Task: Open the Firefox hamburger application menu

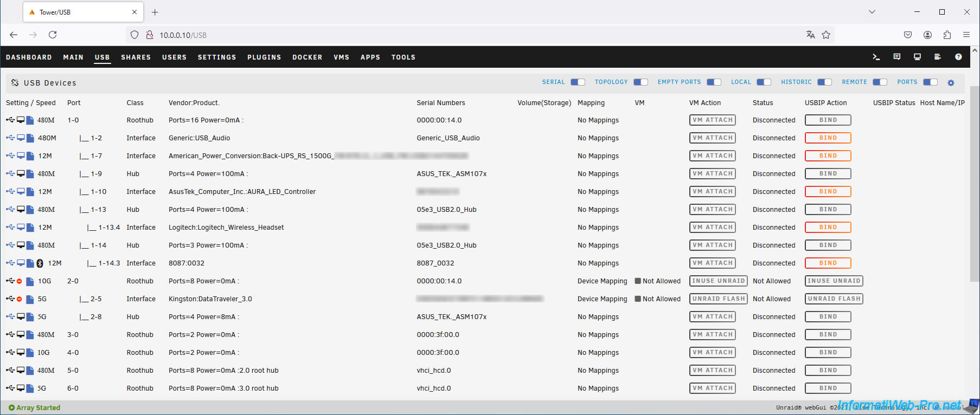Action: tap(966, 35)
